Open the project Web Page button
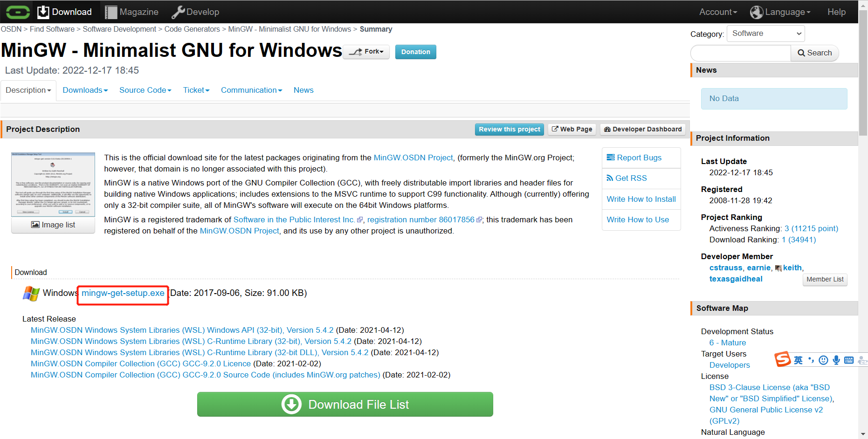Viewport: 868px width, 439px height. coord(572,129)
